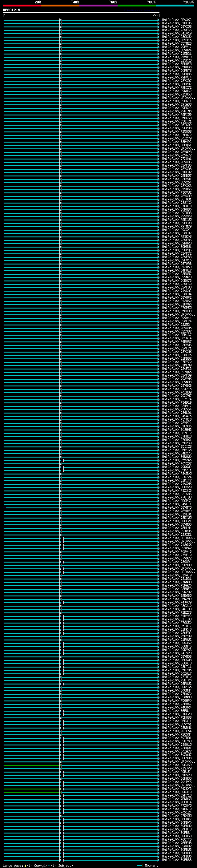Open hit UniRef100_Q8VX58
The image size is (197, 868).
click(x=177, y=26)
